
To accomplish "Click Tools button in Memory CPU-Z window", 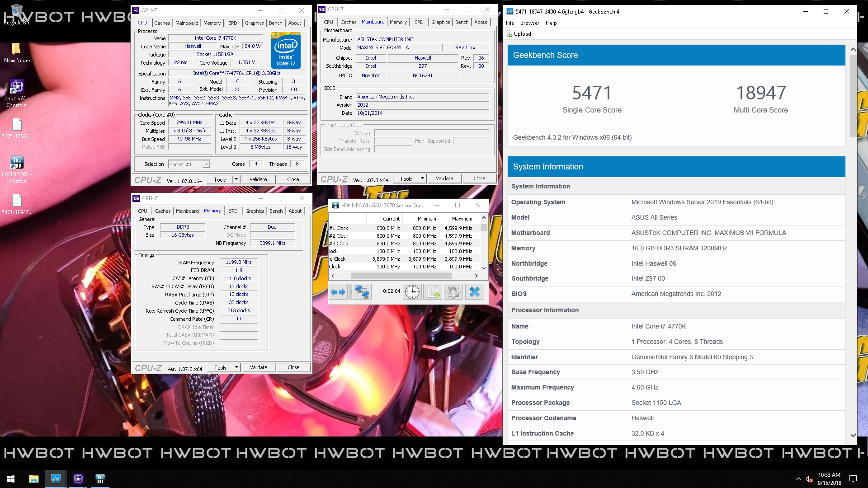I will point(220,367).
